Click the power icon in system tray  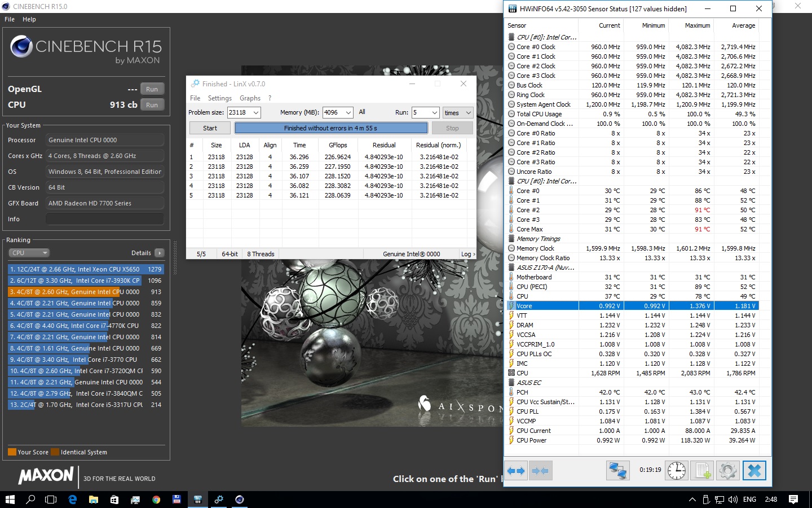coord(706,500)
